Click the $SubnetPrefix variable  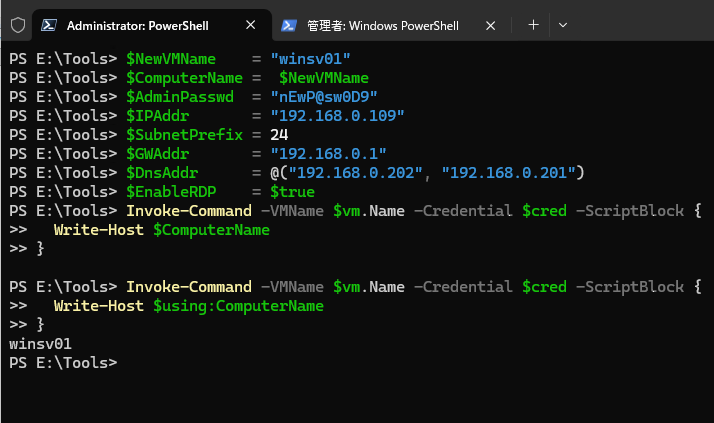pyautogui.click(x=184, y=135)
